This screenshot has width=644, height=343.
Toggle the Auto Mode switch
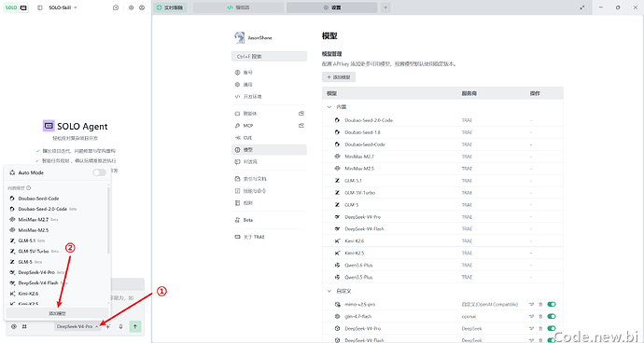(99, 172)
